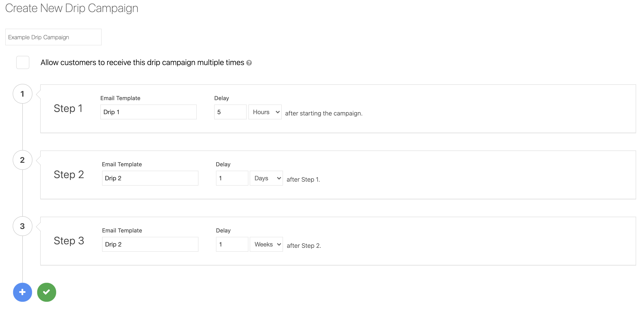Focus Step 2 delay value field
The image size is (644, 312).
232,178
